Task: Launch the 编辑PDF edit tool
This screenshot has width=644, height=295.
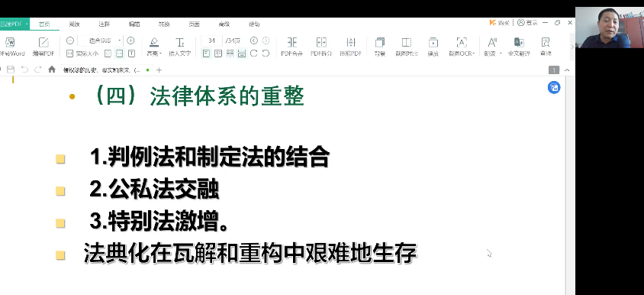Action: [43, 47]
